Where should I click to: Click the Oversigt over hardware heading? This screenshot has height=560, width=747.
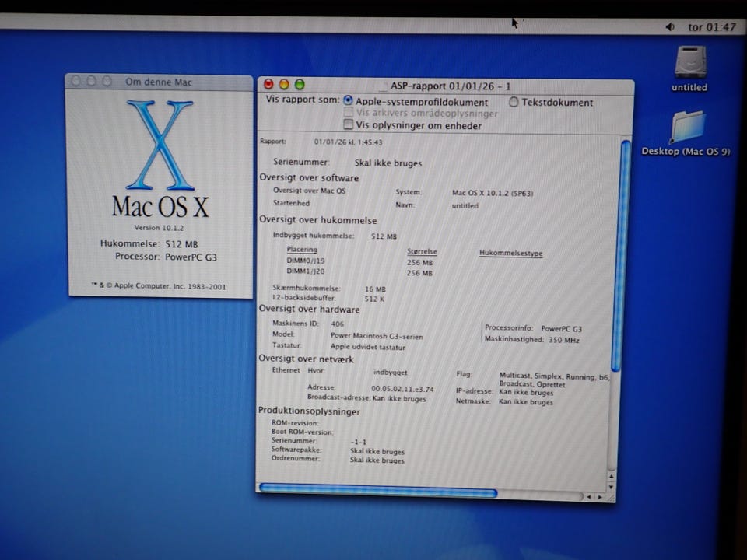point(309,309)
